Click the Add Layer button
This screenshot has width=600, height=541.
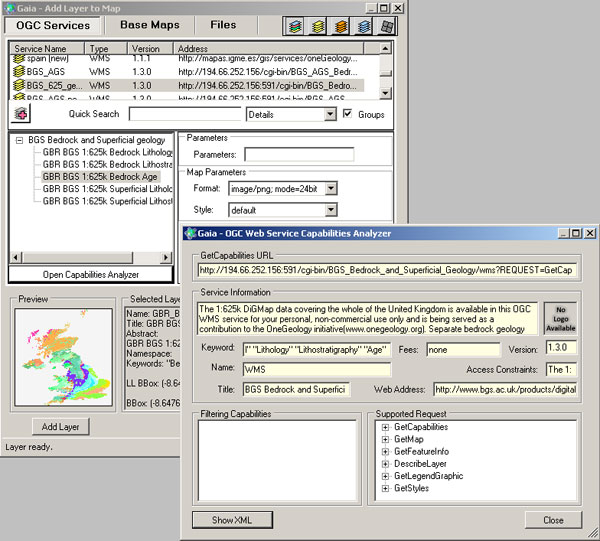pos(60,427)
